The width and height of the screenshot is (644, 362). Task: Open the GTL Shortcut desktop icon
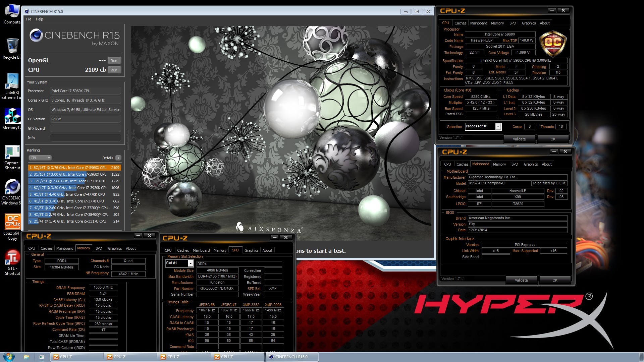coord(12,262)
